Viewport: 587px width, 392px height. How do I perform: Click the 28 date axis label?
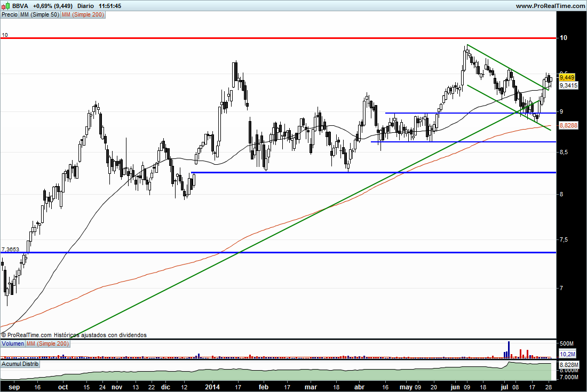pyautogui.click(x=549, y=387)
